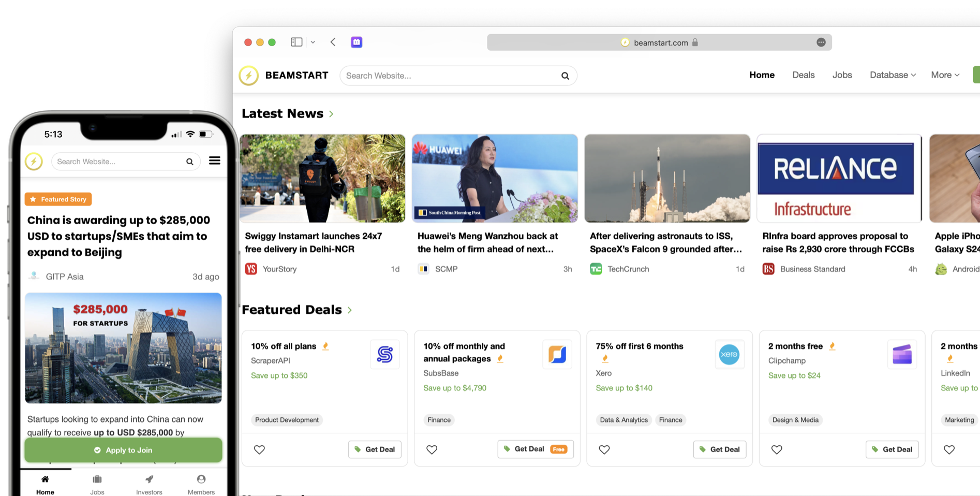Select the Home nav item
Viewport: 980px width, 496px height.
[x=762, y=75]
